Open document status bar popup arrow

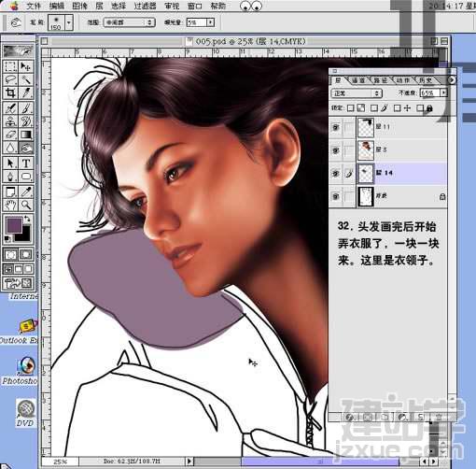click(x=189, y=461)
